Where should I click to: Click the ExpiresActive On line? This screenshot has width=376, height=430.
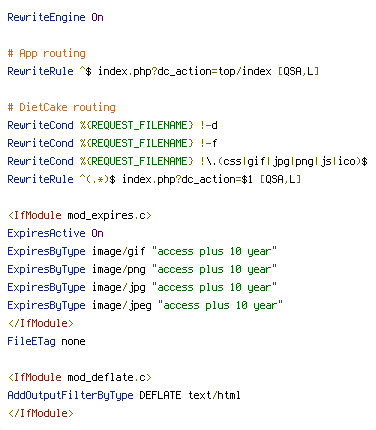[x=55, y=233]
